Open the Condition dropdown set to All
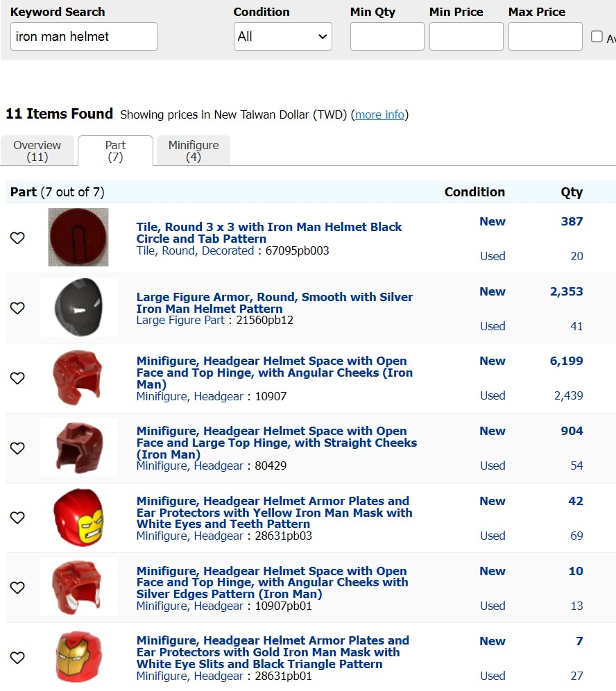This screenshot has height=691, width=616. (283, 37)
